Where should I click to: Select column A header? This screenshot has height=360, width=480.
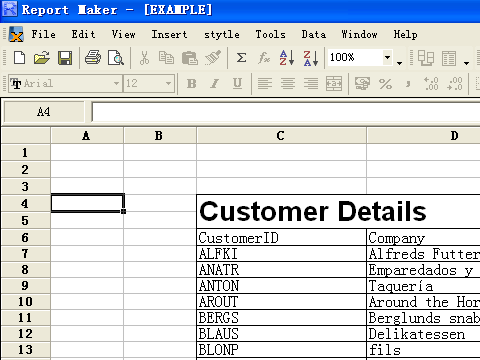click(87, 136)
